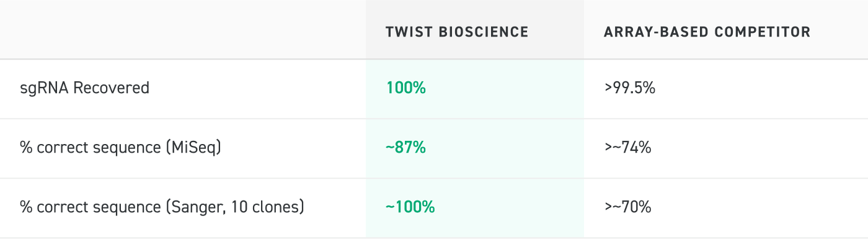Click the competitor >~70% value
868x239 pixels.
point(627,207)
